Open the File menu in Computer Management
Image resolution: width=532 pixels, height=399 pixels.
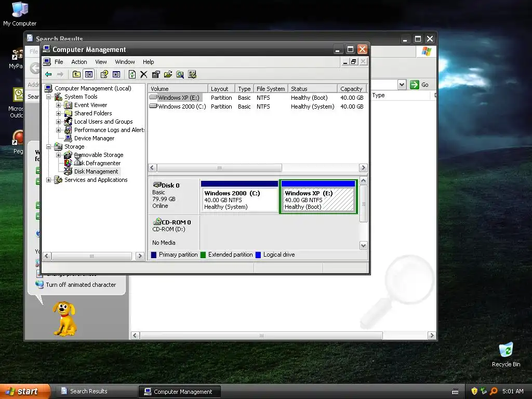[59, 62]
